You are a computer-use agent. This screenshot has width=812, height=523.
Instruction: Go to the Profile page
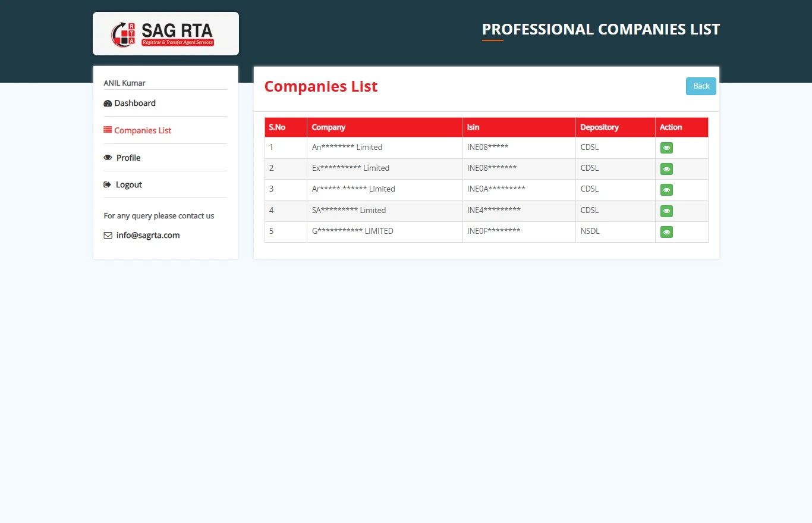point(128,158)
